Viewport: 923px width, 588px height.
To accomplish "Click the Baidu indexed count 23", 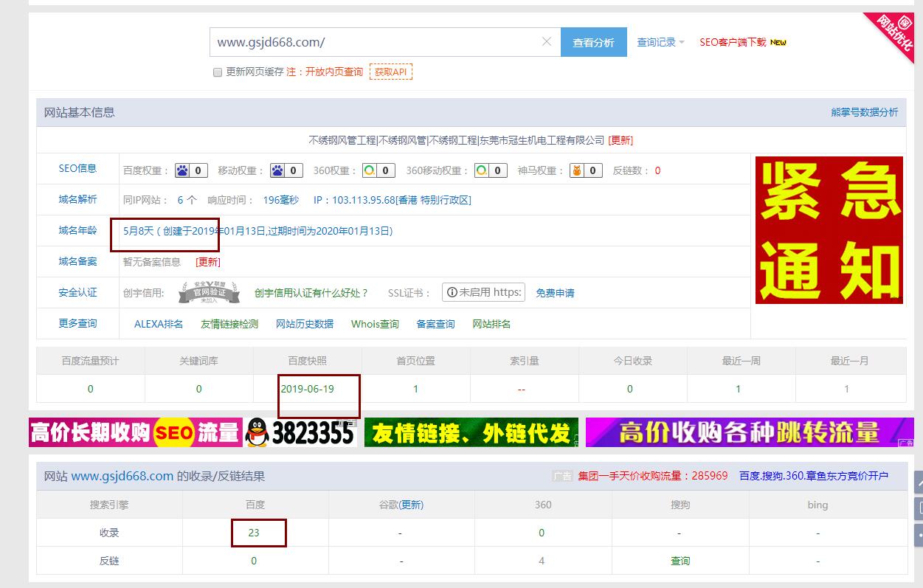I will [x=254, y=533].
